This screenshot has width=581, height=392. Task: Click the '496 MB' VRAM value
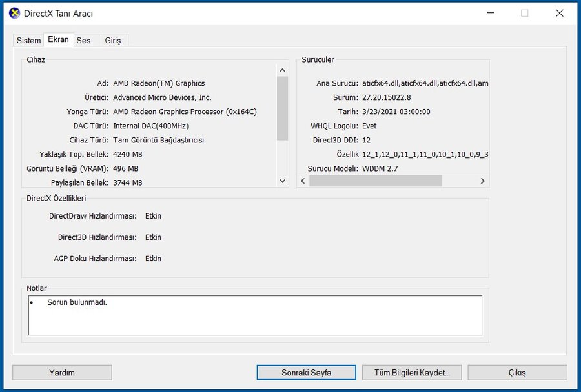[x=126, y=169]
